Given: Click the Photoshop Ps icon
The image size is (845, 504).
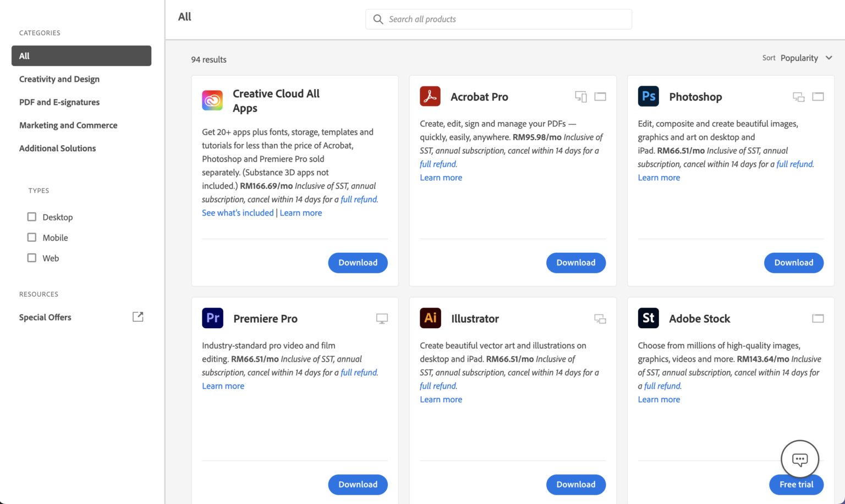Looking at the screenshot, I should (648, 96).
